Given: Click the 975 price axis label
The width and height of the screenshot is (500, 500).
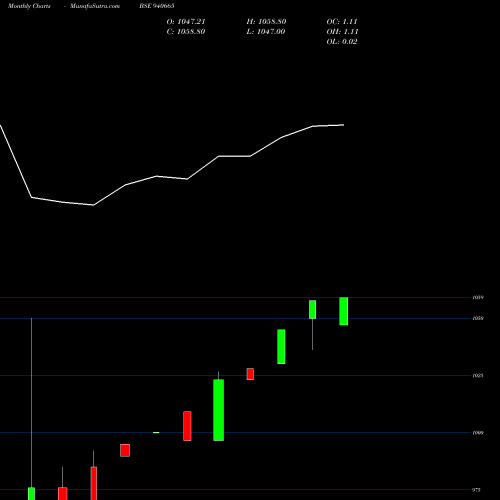Looking at the screenshot, I should click(477, 490).
